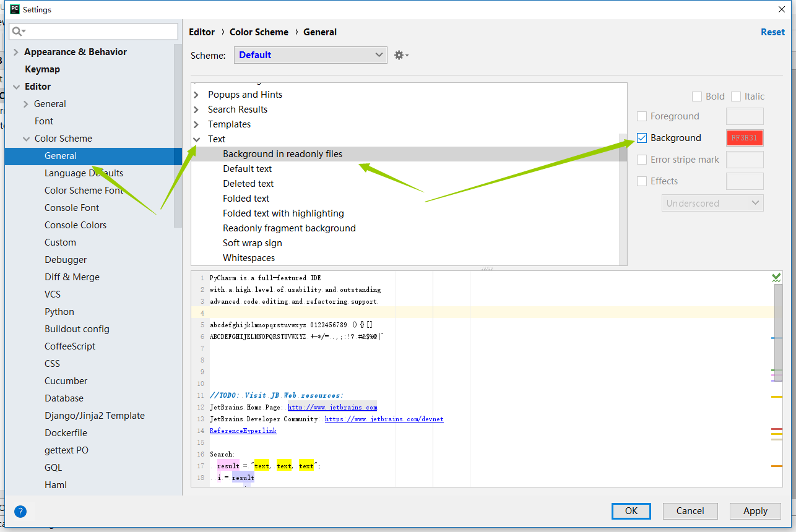The width and height of the screenshot is (796, 532).
Task: Click the empty Foreground color swatch
Action: tap(745, 116)
